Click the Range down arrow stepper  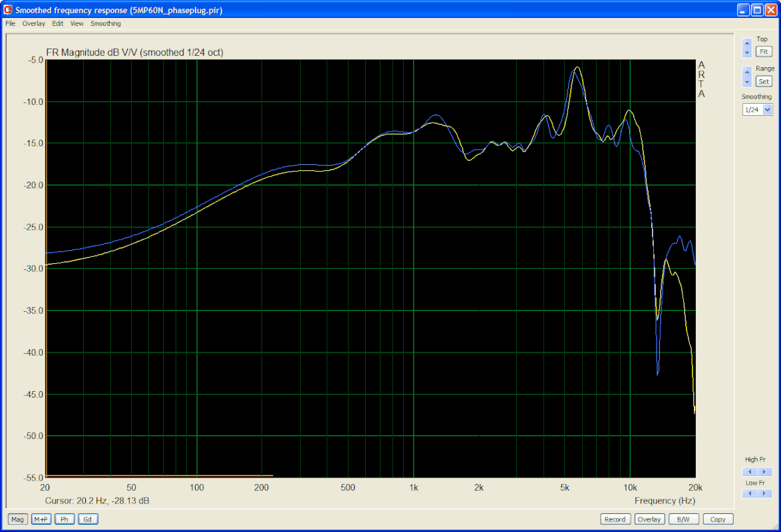click(746, 82)
